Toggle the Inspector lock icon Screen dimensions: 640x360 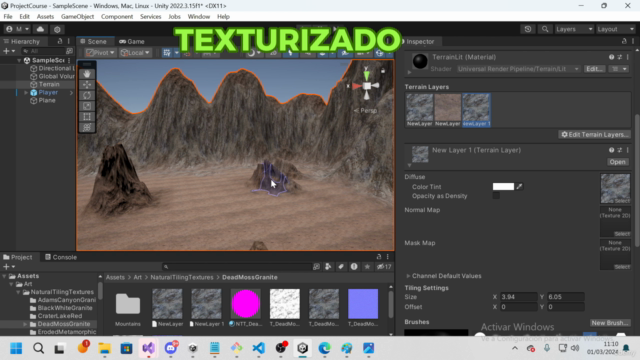[624, 41]
